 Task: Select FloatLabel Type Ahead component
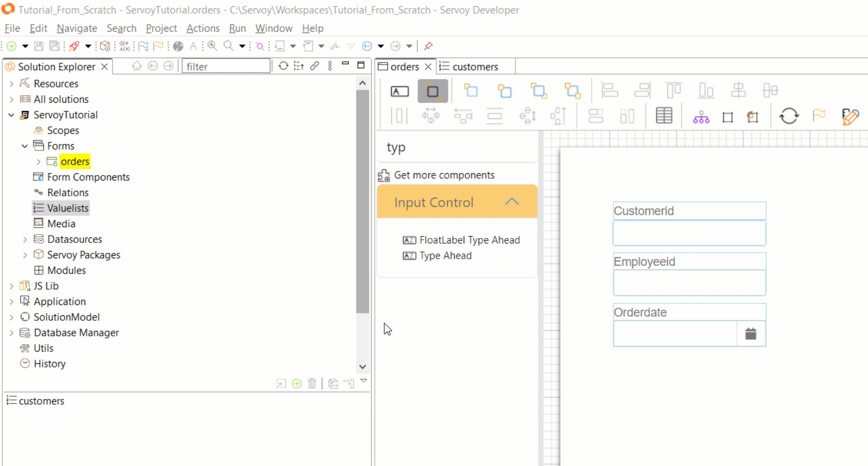[x=469, y=240]
